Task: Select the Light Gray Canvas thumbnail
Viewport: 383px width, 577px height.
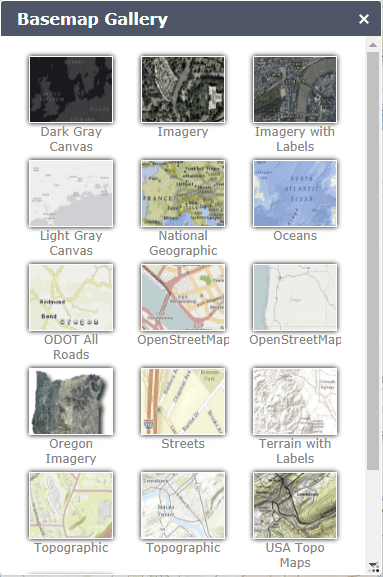Action: [71, 193]
